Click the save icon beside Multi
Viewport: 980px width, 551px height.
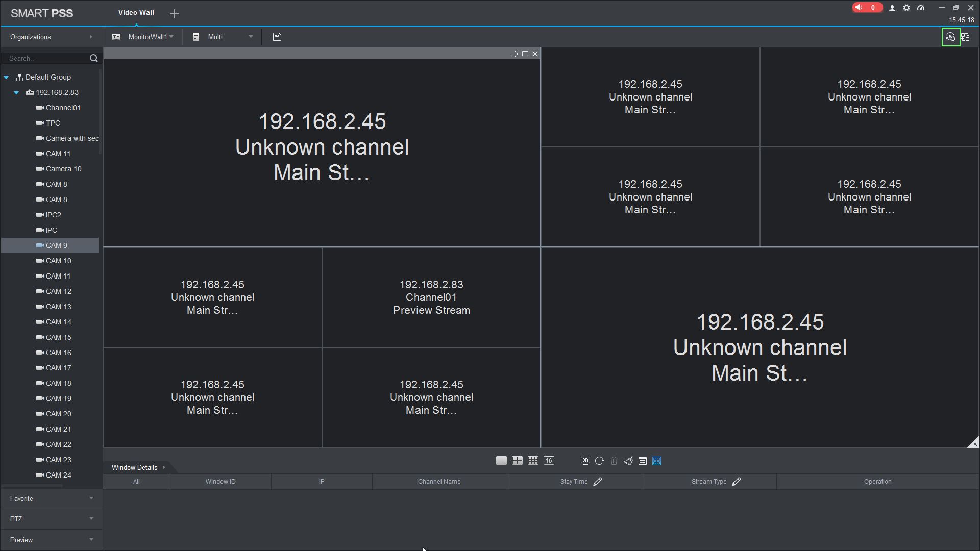pos(277,37)
